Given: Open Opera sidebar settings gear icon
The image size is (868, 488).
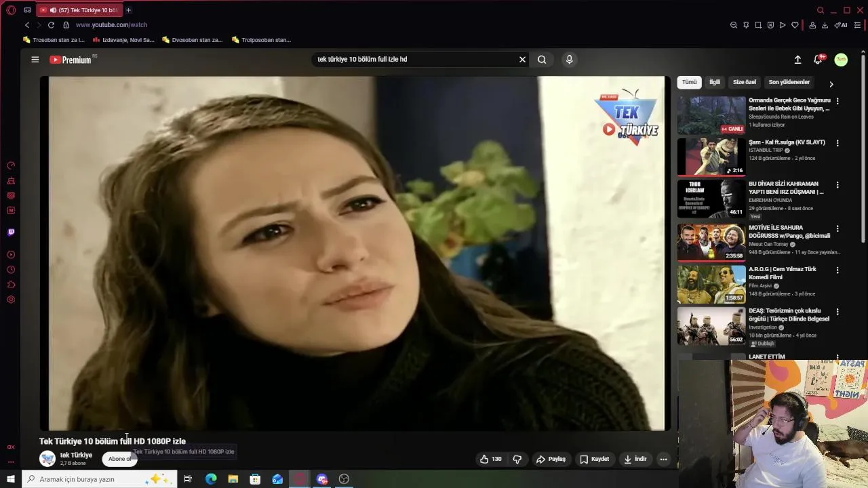Looking at the screenshot, I should (x=11, y=300).
